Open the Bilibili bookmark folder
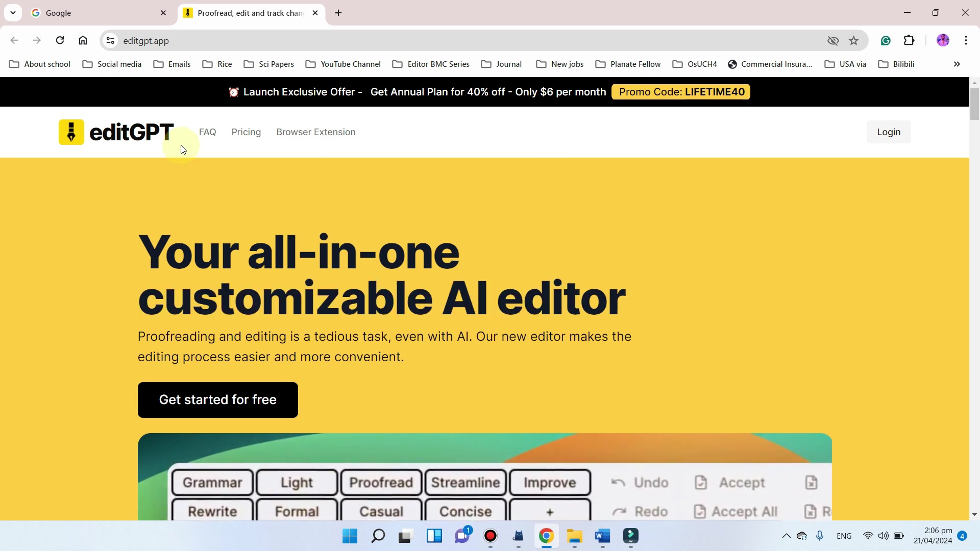 click(x=896, y=64)
